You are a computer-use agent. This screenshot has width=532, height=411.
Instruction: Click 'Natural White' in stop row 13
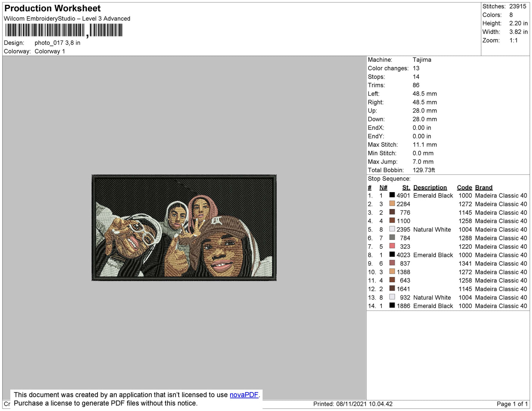click(432, 297)
